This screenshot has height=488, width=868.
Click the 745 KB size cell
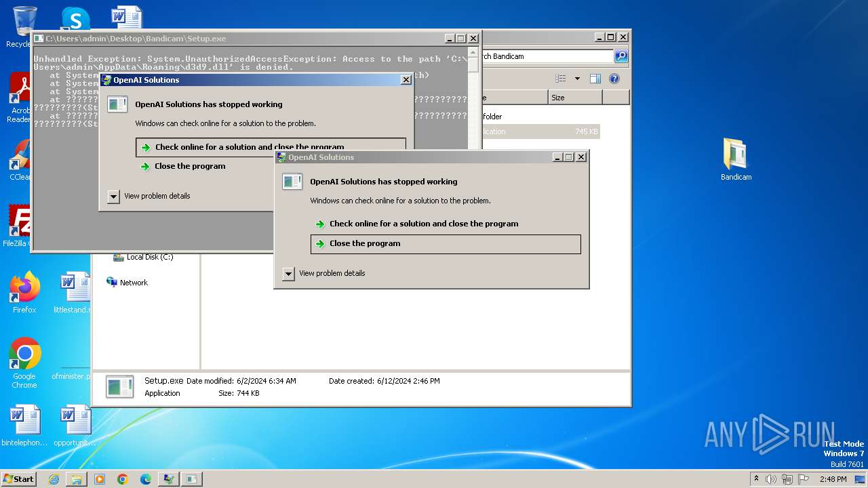tap(586, 131)
